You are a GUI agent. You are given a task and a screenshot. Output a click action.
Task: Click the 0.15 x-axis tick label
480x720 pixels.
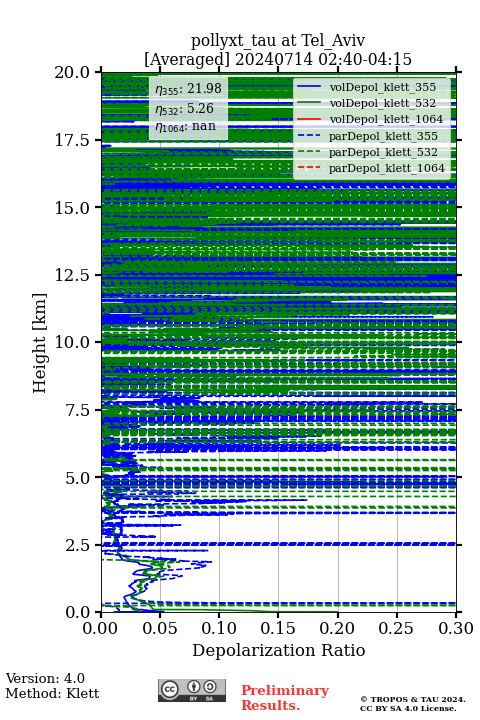click(278, 628)
